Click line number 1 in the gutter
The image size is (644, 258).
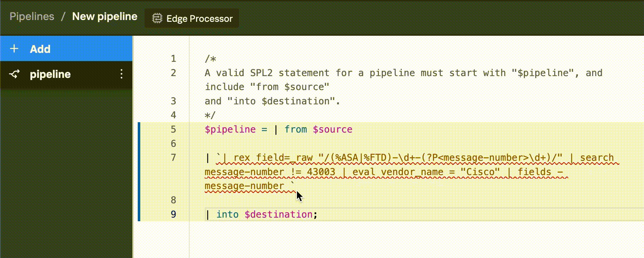click(x=174, y=59)
